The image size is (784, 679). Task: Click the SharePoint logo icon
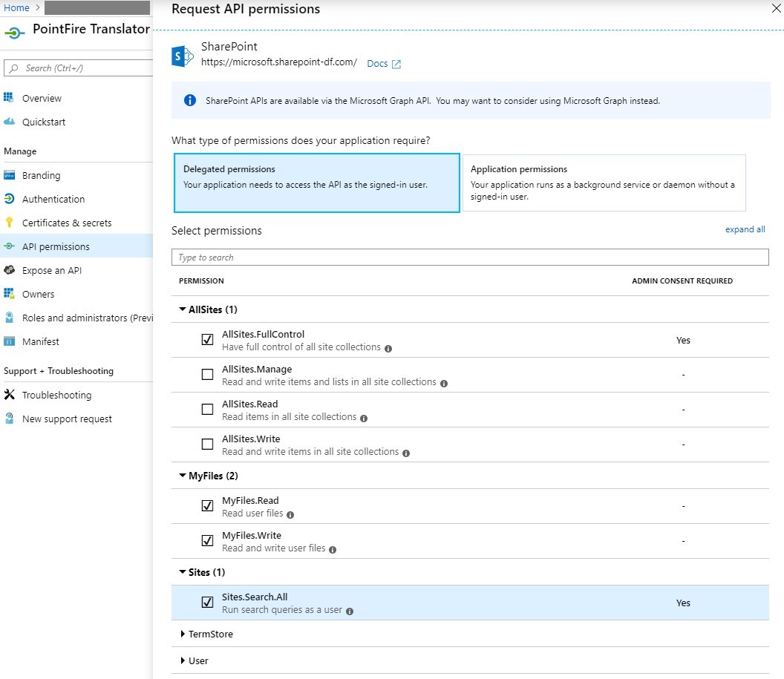click(x=182, y=56)
